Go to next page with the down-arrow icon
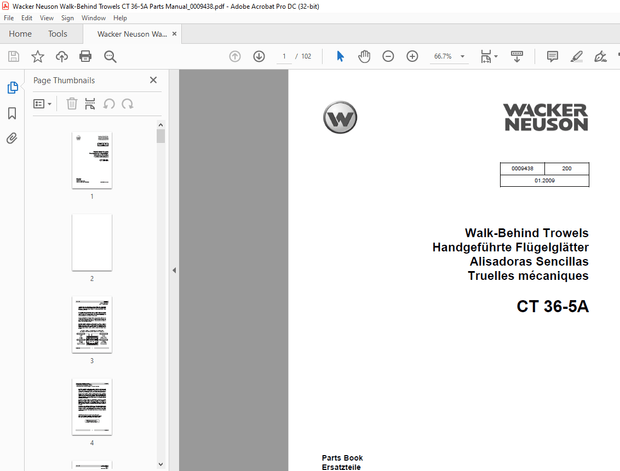Image resolution: width=620 pixels, height=471 pixels. (259, 57)
